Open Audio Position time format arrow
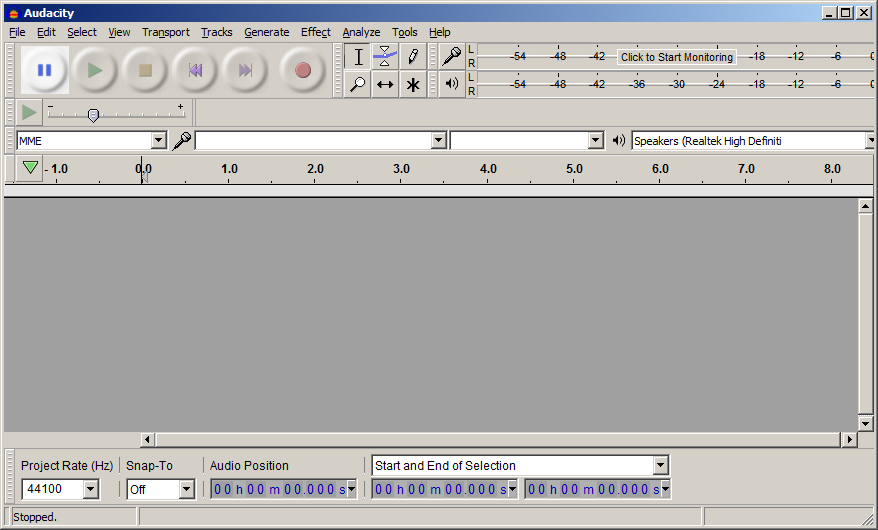Viewport: 878px width, 530px height. [x=351, y=489]
